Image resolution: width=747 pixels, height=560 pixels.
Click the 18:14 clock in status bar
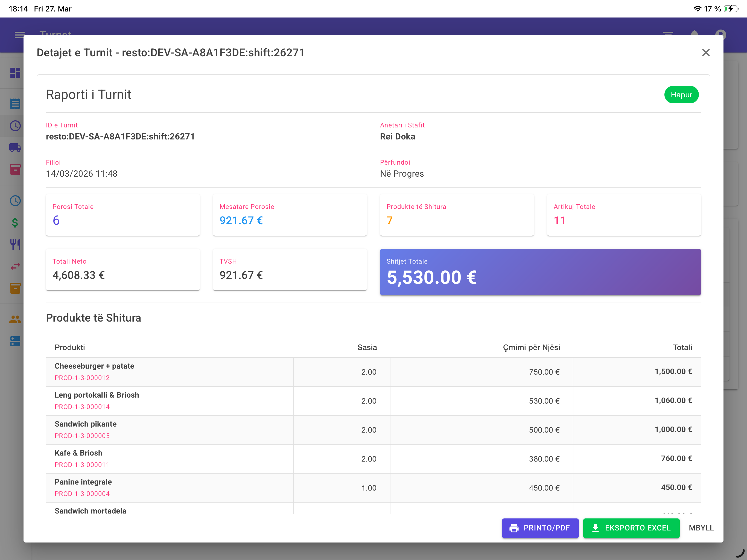click(18, 9)
